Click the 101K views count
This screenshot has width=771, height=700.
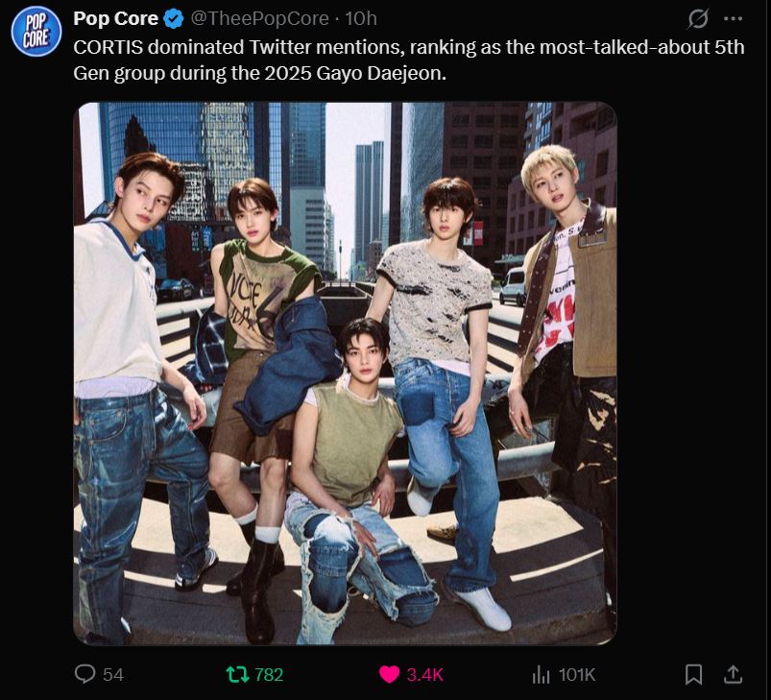click(x=577, y=674)
